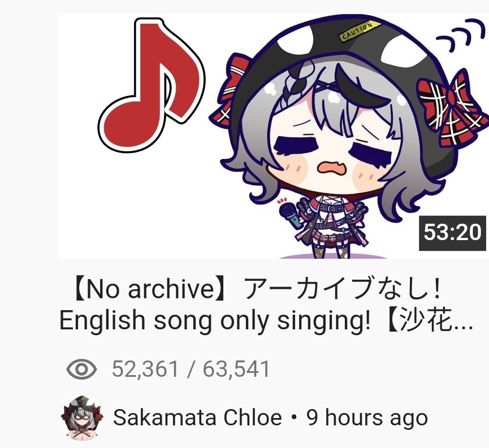Click the 53:20 duration badge

click(x=452, y=233)
